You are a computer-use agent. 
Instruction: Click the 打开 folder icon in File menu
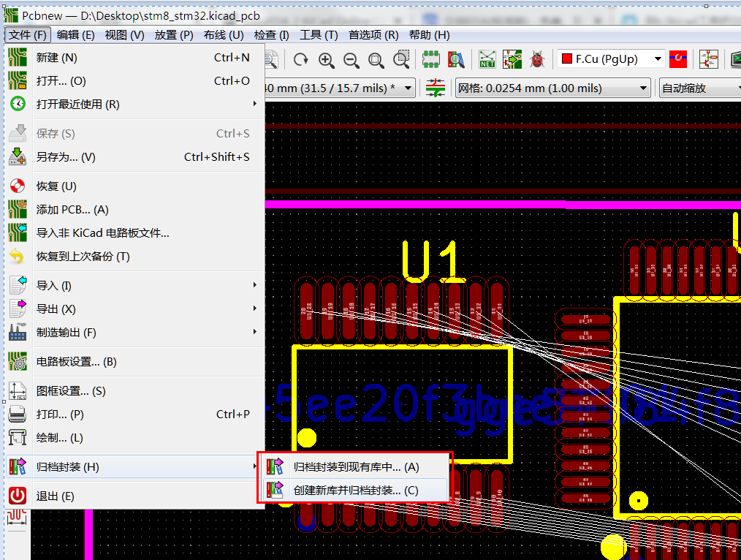pyautogui.click(x=18, y=81)
